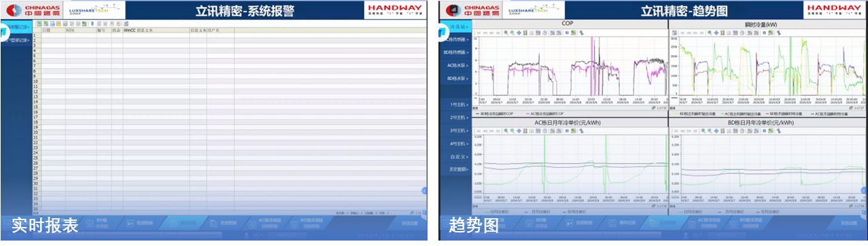Toggle AC栋冷冻站瞬时COP legend entry
This screenshot has width=868, height=246.
pos(545,113)
